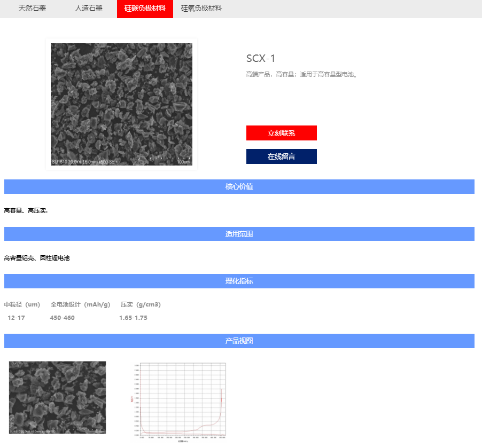Click the 核心价值 section header bar

click(x=239, y=186)
